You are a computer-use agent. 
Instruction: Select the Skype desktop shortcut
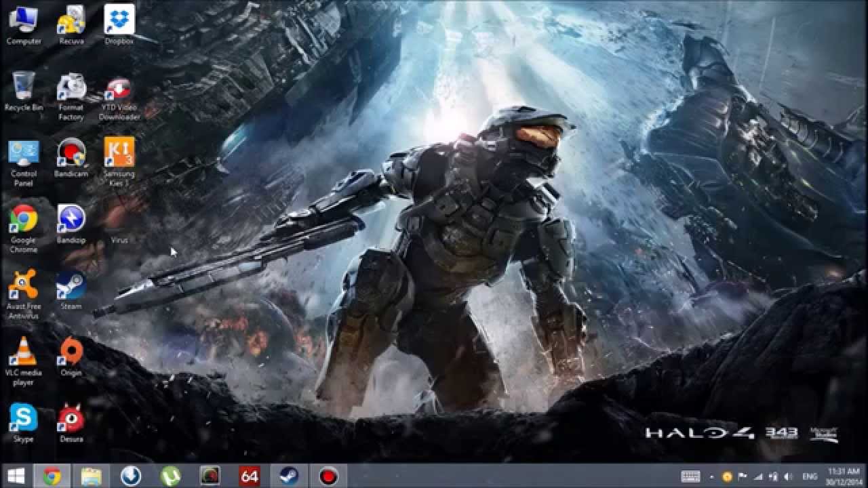pyautogui.click(x=24, y=424)
